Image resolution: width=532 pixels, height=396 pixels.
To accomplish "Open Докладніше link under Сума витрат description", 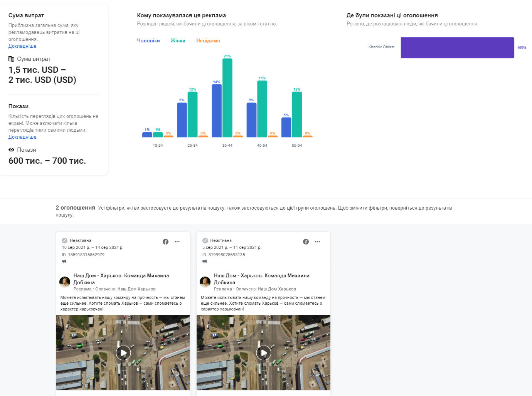I will coord(22,46).
